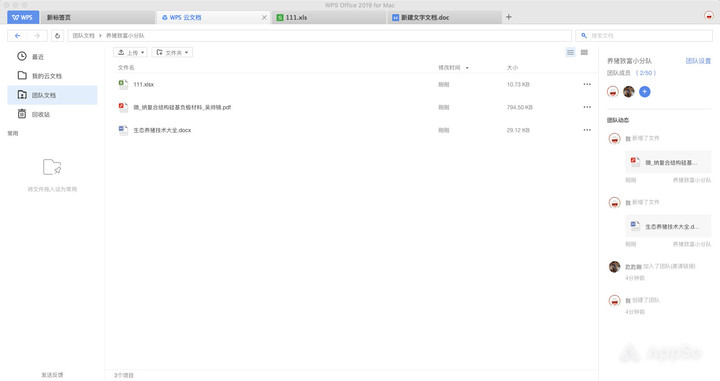Switch to grid view layout
Screen dimensions: 720x381
point(584,52)
